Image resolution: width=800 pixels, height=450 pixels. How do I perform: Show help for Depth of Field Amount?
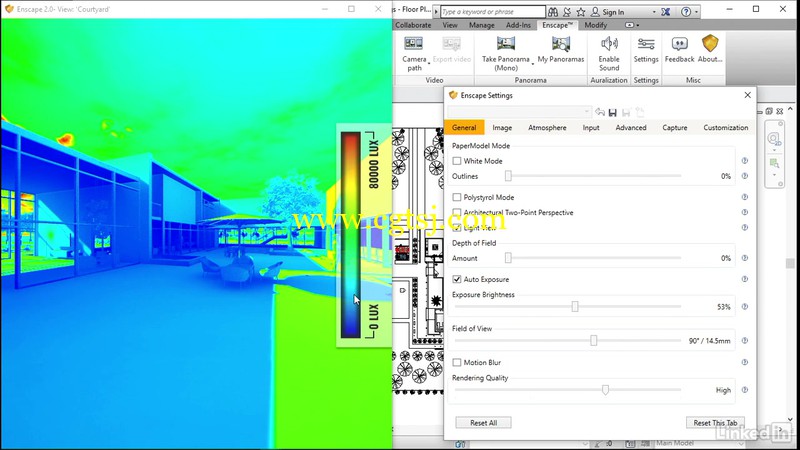744,258
